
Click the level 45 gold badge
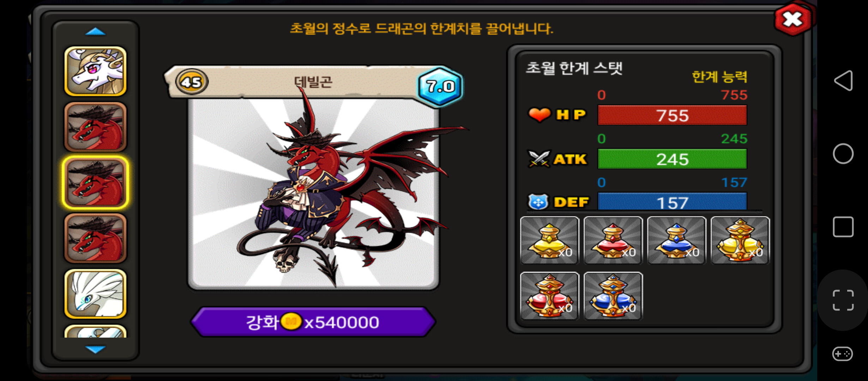(x=192, y=82)
